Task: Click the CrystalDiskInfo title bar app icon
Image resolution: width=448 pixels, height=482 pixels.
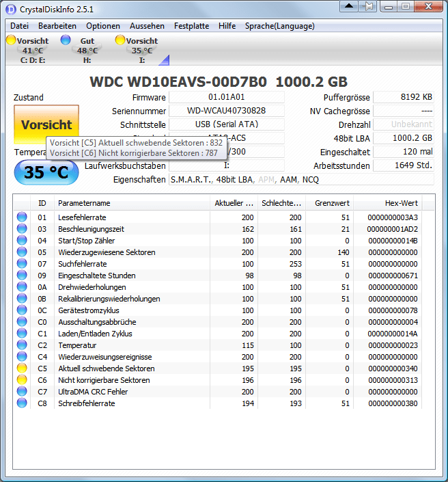Action: [x=11, y=10]
